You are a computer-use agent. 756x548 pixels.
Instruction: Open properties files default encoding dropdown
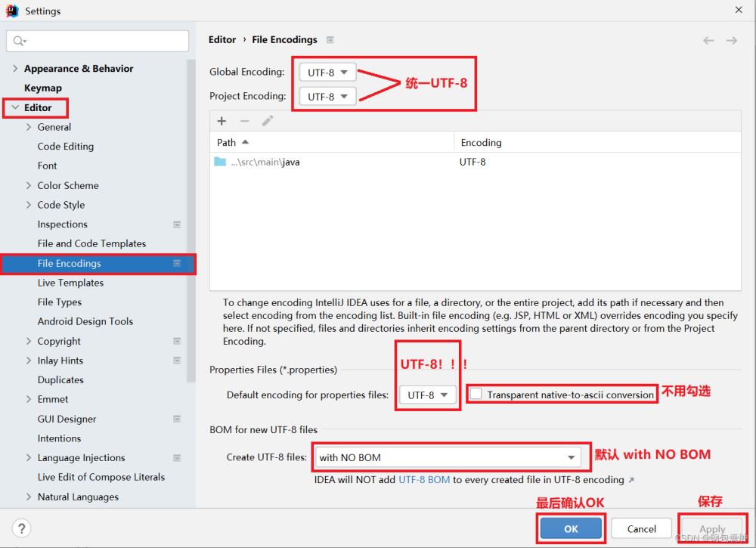pos(428,395)
